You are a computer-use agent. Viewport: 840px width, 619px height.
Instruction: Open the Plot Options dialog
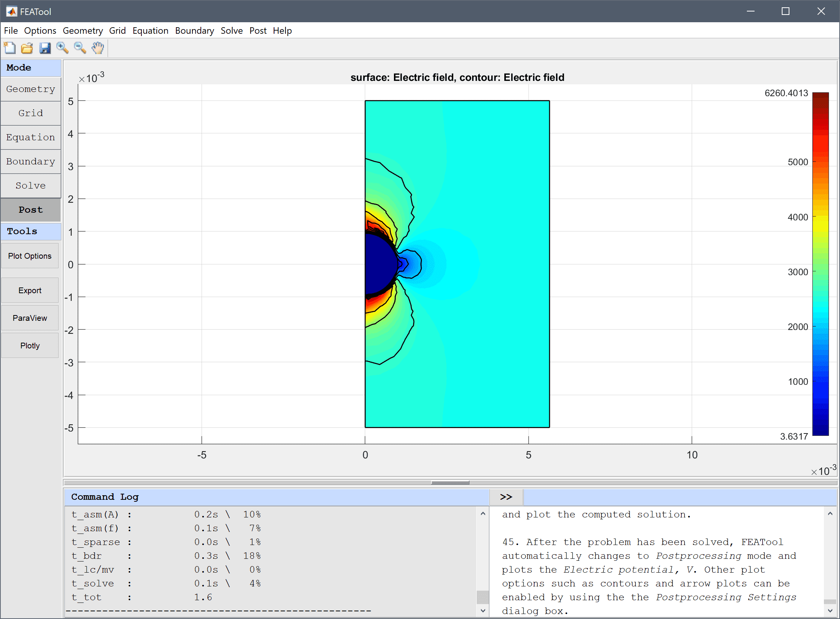click(30, 256)
